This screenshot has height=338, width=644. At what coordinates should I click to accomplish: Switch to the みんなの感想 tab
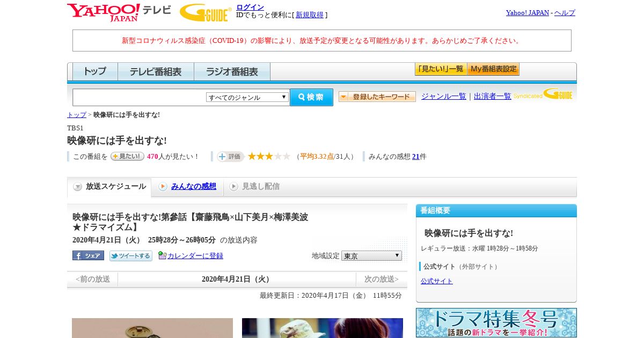pos(188,187)
